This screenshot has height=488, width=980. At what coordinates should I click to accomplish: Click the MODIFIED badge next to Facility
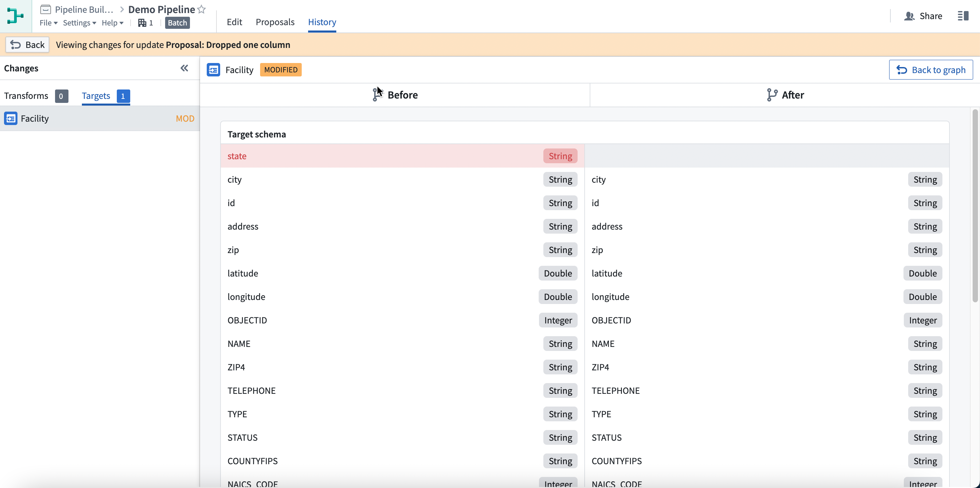(x=281, y=70)
